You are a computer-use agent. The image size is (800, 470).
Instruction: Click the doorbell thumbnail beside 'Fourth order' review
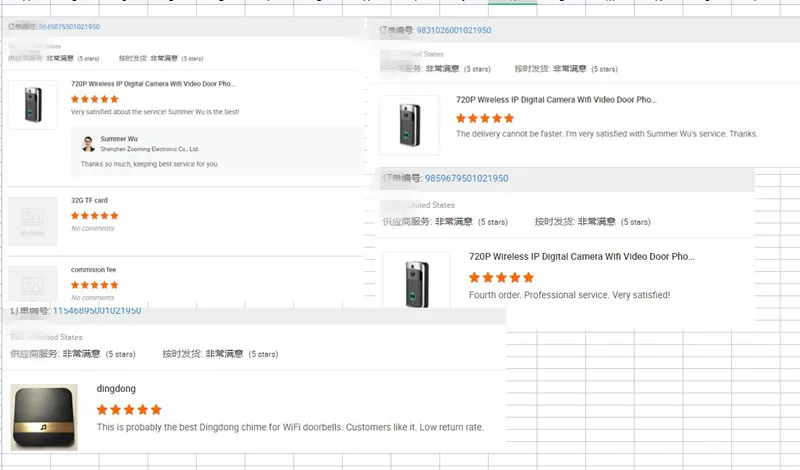[416, 280]
